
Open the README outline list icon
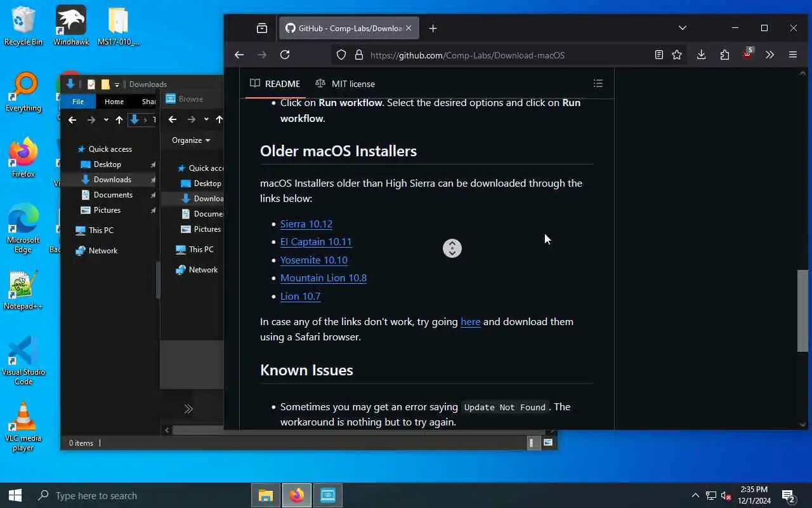click(598, 83)
